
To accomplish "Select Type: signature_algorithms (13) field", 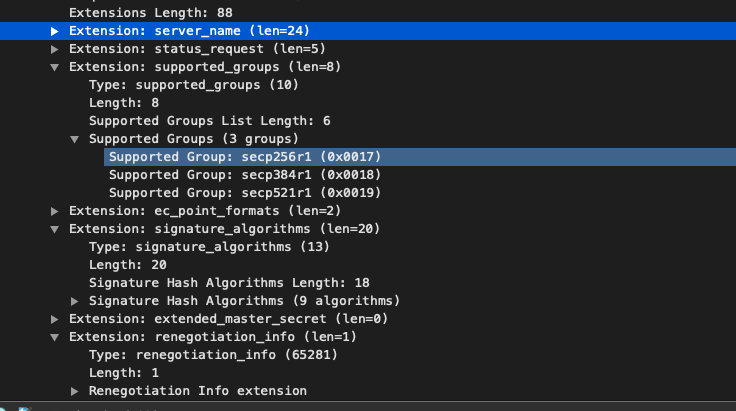I will [x=209, y=247].
